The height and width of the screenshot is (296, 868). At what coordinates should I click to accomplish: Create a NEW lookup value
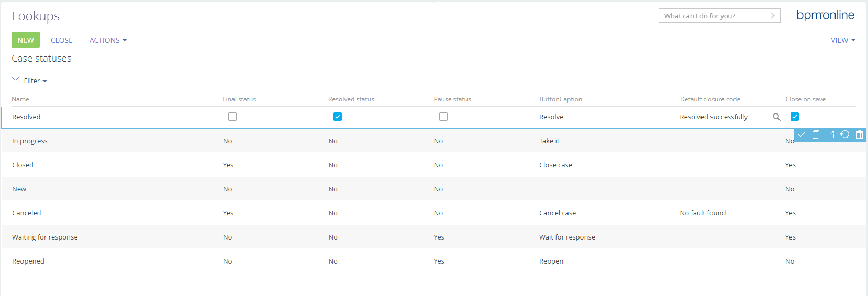point(26,40)
